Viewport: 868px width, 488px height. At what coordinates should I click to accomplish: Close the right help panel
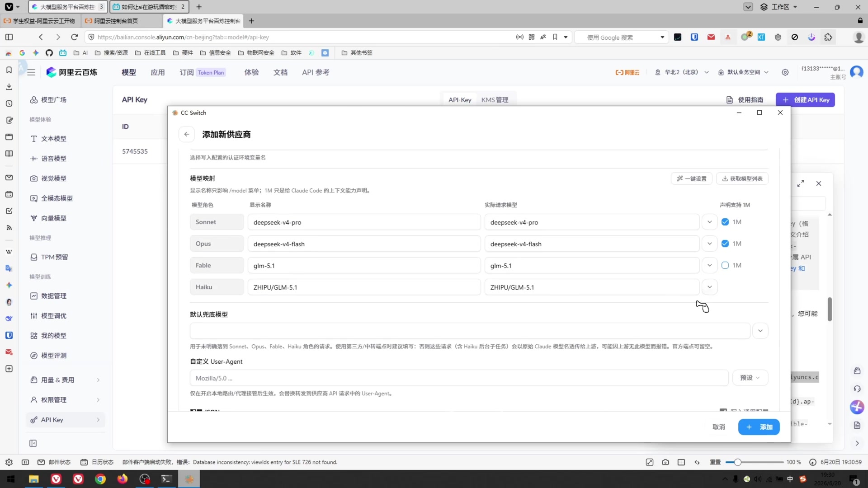click(819, 183)
